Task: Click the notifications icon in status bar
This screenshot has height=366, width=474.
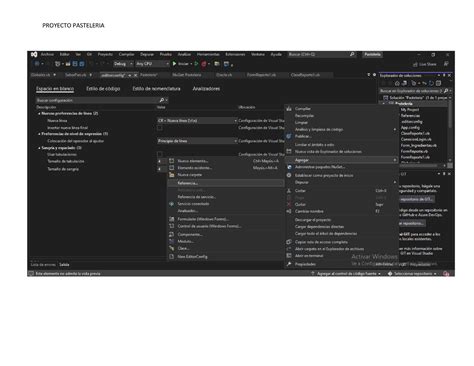Action: click(446, 274)
